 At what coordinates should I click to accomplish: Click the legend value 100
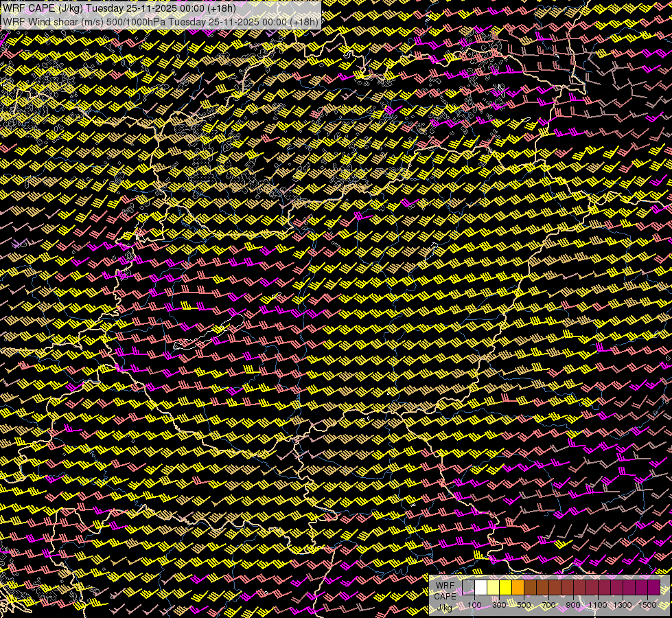(474, 605)
